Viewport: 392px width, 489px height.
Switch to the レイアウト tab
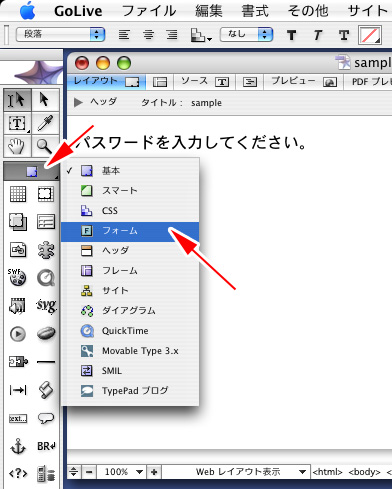coord(106,82)
